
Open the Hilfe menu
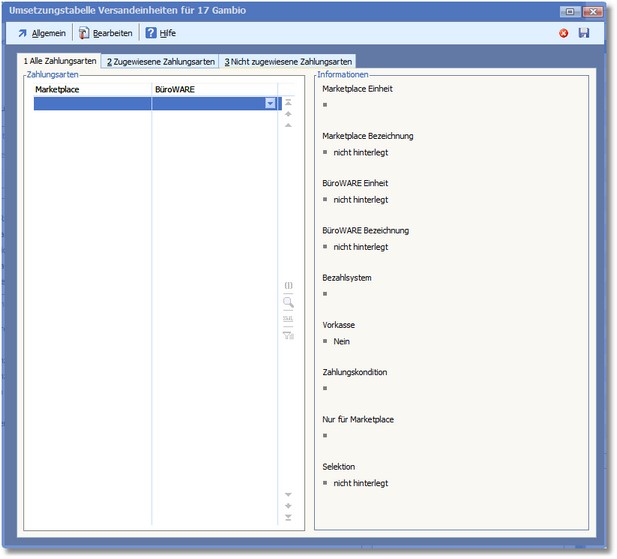tap(168, 33)
